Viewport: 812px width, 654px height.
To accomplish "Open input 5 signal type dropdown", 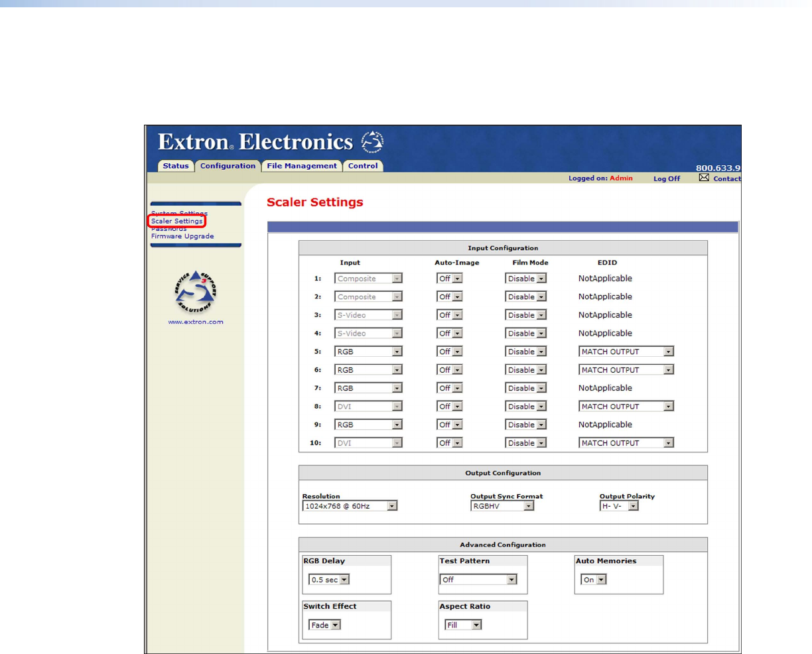I will coord(368,352).
